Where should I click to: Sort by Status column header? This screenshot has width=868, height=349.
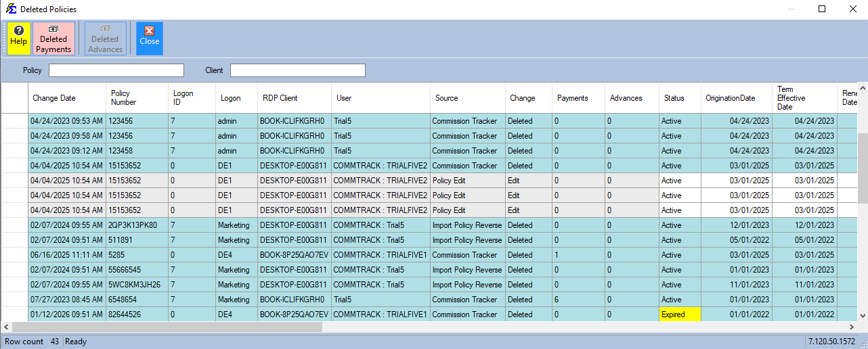[680, 98]
